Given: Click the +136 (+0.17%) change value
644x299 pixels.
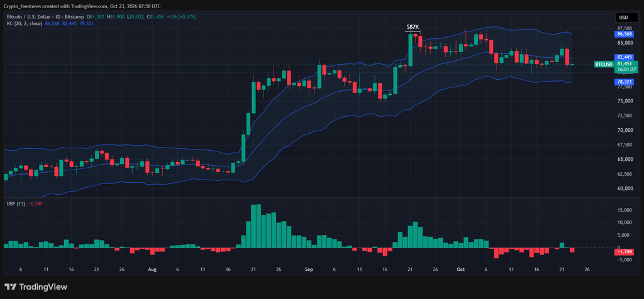Looking at the screenshot, I should [182, 17].
